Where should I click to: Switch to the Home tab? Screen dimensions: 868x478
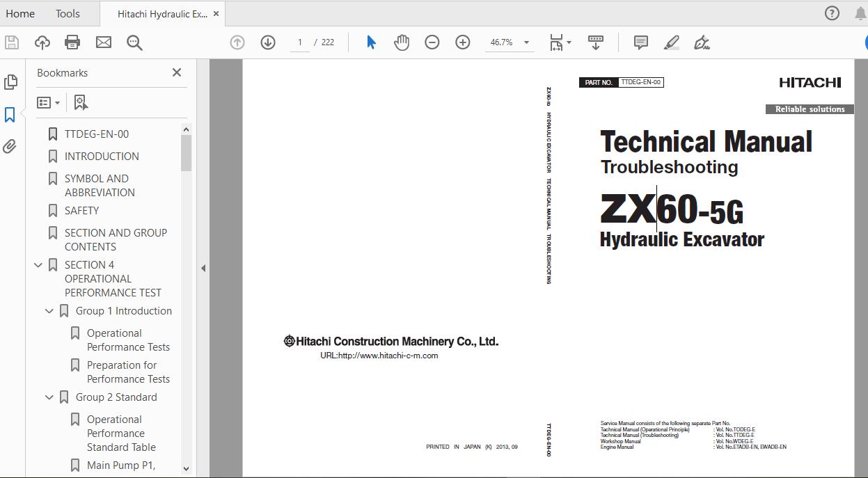point(20,13)
